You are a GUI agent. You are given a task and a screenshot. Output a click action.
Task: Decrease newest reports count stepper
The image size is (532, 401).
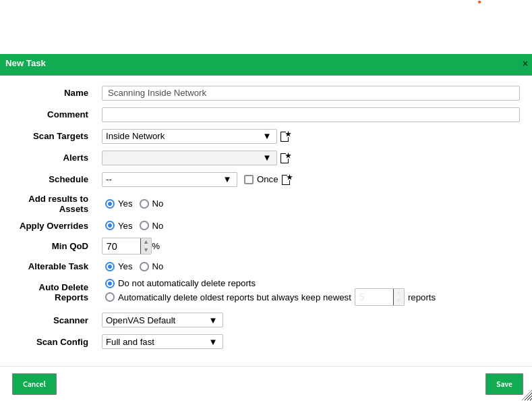(x=398, y=301)
